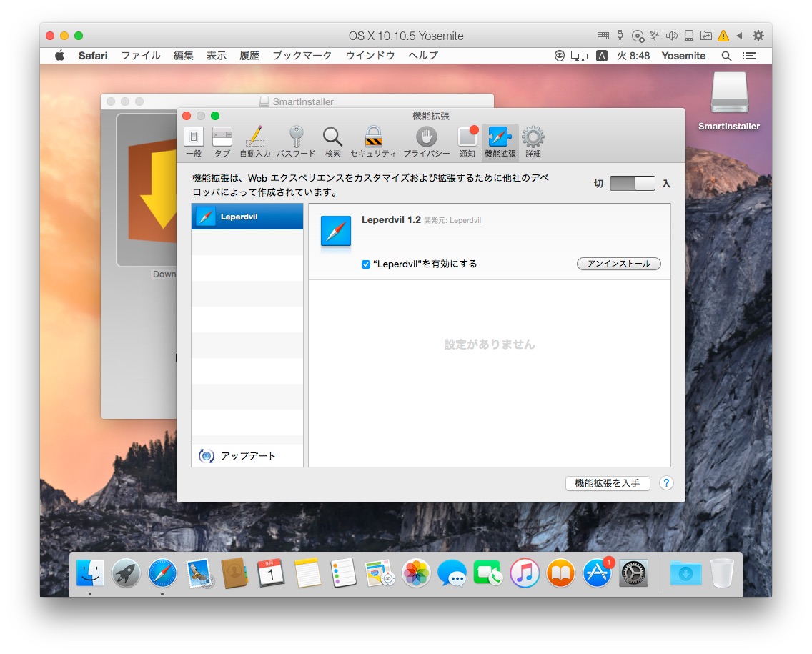Screen dimensions: 812x654
Task: Open Contacts from the Dock
Action: tap(234, 574)
